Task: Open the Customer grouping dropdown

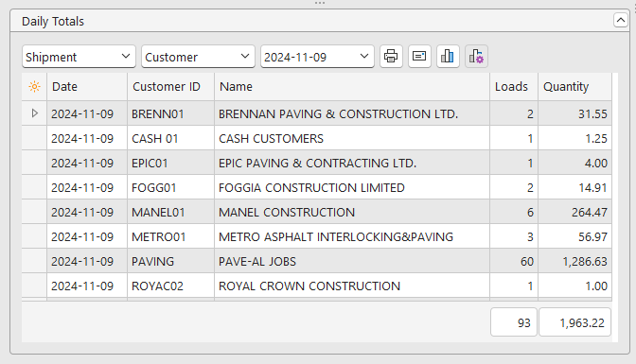Action: click(x=198, y=57)
